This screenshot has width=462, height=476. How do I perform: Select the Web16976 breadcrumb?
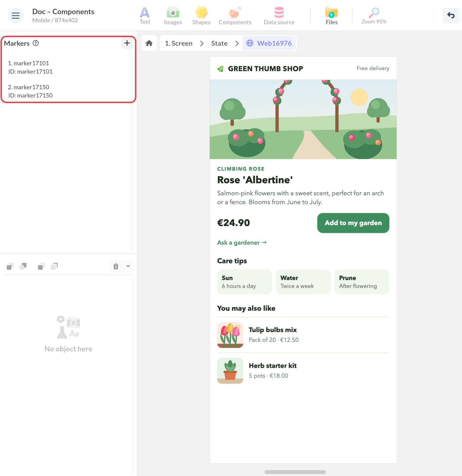pyautogui.click(x=269, y=43)
